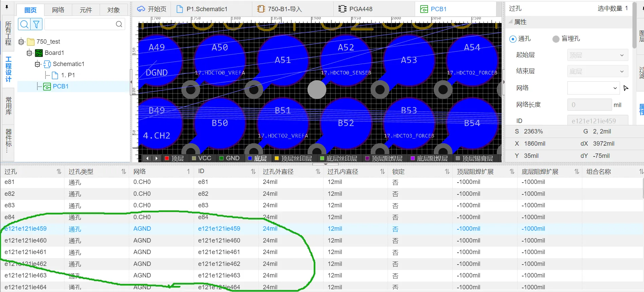Screen dimensions: 644x292
Task: Collapse the 750_test project tree node
Action: coord(21,42)
